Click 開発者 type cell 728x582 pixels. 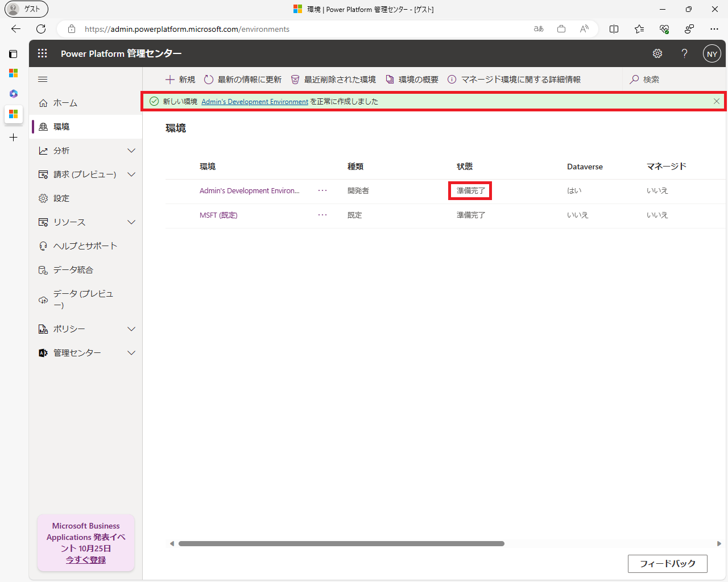358,191
